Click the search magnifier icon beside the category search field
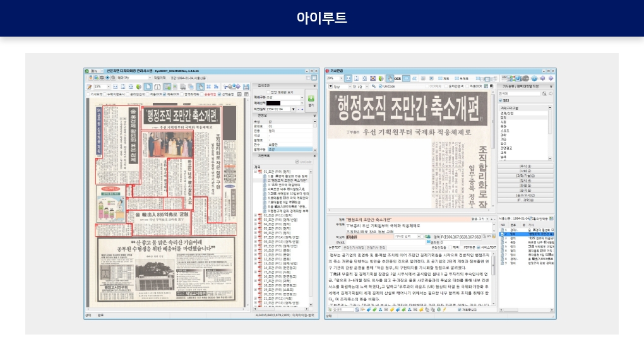The height and width of the screenshot is (356, 644). click(544, 94)
